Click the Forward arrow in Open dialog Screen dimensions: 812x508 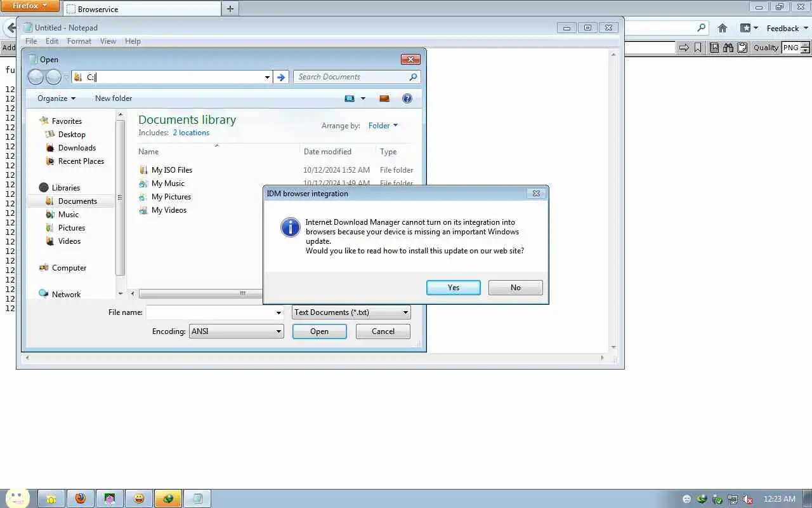coord(54,77)
